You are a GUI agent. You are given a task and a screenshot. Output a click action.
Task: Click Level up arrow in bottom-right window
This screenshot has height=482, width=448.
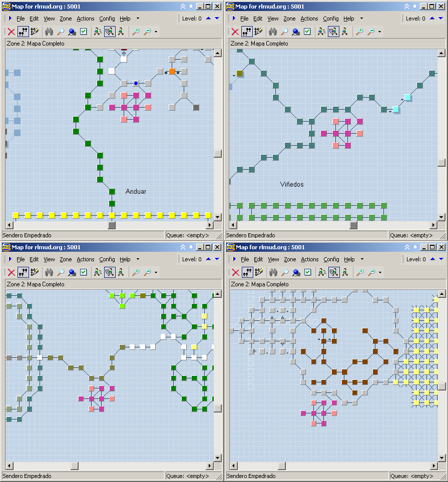point(432,259)
